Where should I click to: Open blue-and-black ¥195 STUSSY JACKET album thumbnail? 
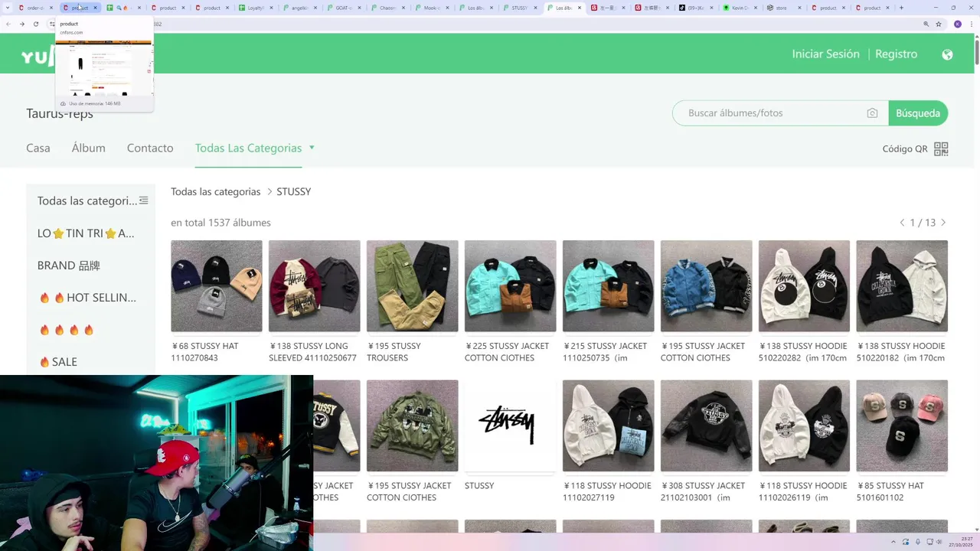coord(707,286)
